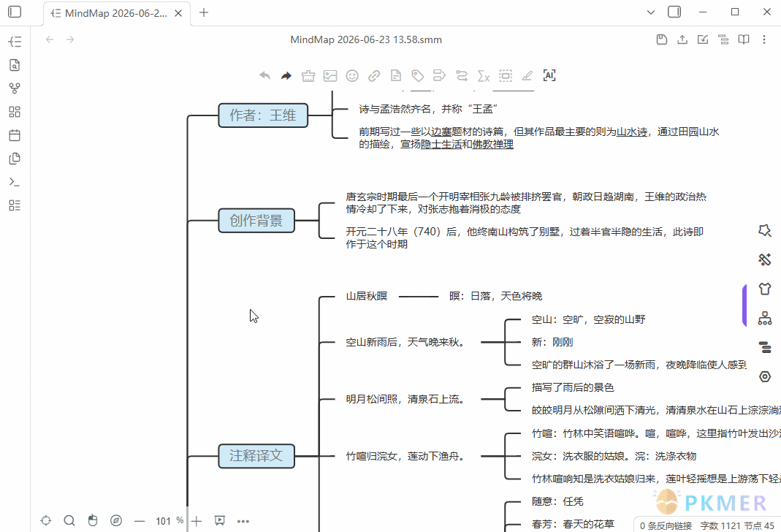Screen dimensions: 781x532
Task: Open node style panel pin icon
Action: pos(765,230)
